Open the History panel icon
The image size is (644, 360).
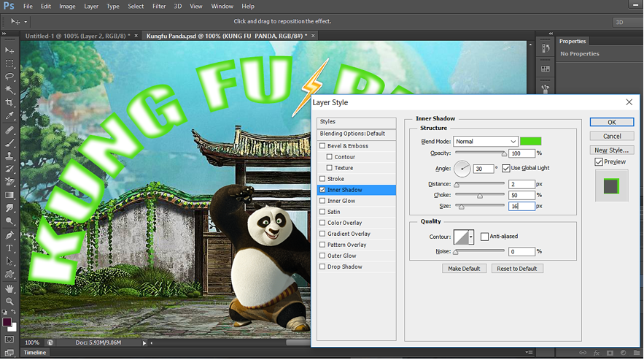pos(546,48)
